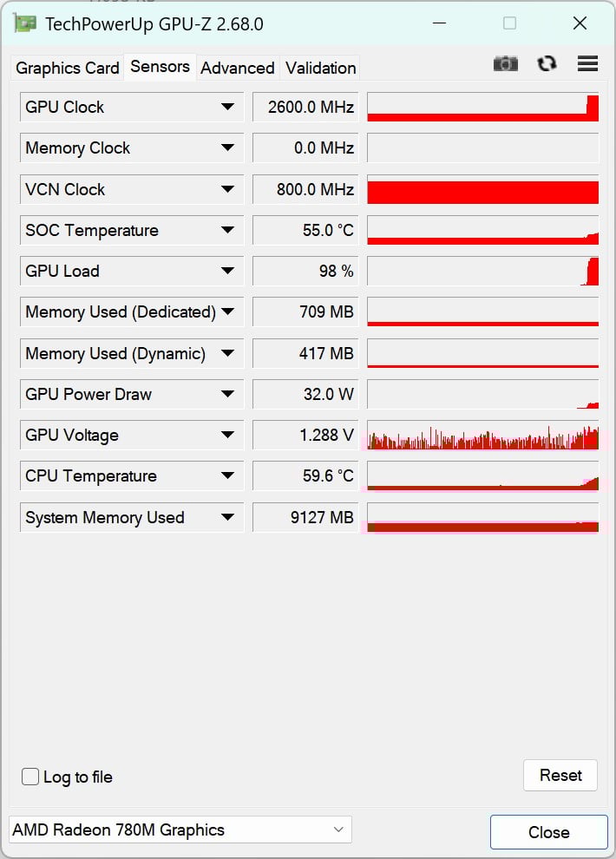This screenshot has width=616, height=859.
Task: Click the GPU-Z app icon in title bar
Action: (25, 23)
